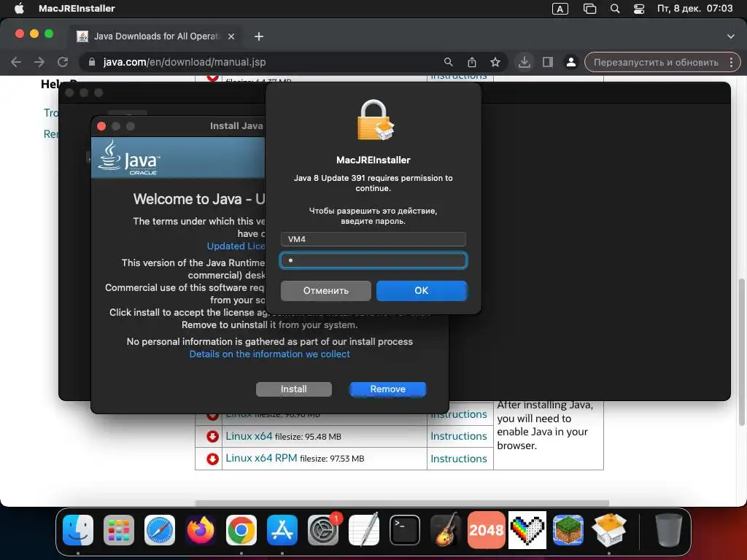
Task: Open the Apple menu
Action: pyautogui.click(x=18, y=8)
